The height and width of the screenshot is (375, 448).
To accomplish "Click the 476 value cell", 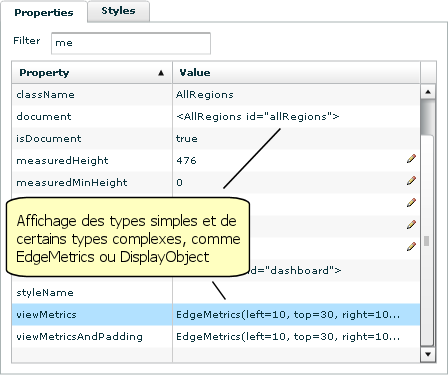I will point(296,161).
